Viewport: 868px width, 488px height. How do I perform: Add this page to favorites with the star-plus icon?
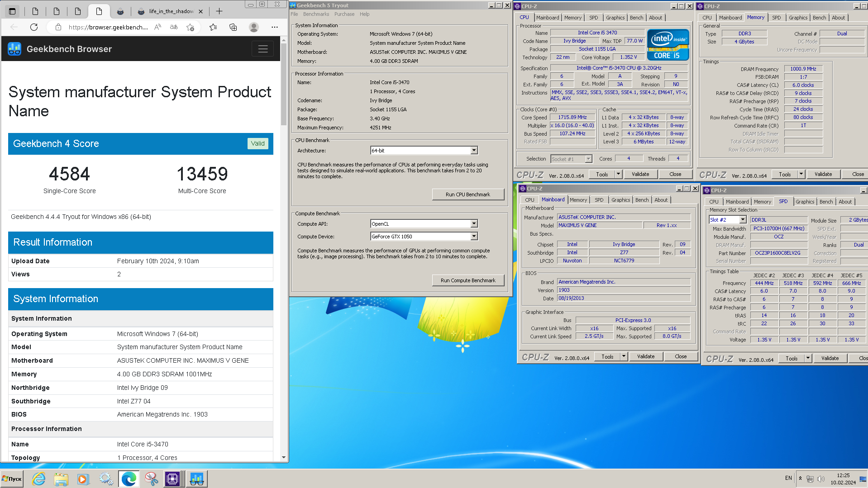pyautogui.click(x=191, y=27)
